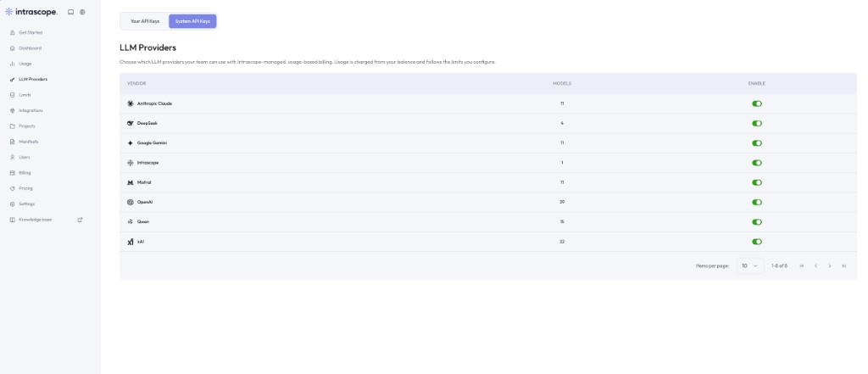868x374 pixels.
Task: Click the Knowledge base book icon
Action: pyautogui.click(x=13, y=220)
